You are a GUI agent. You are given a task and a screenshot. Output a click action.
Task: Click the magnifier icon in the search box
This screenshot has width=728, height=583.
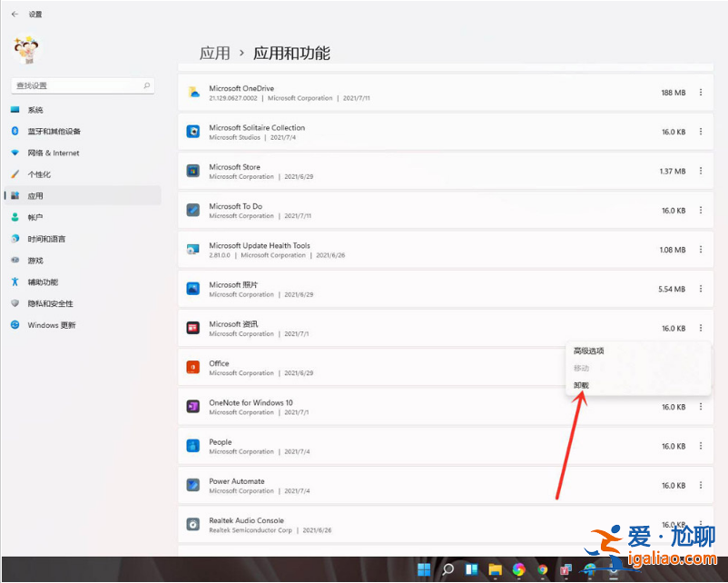pyautogui.click(x=146, y=84)
